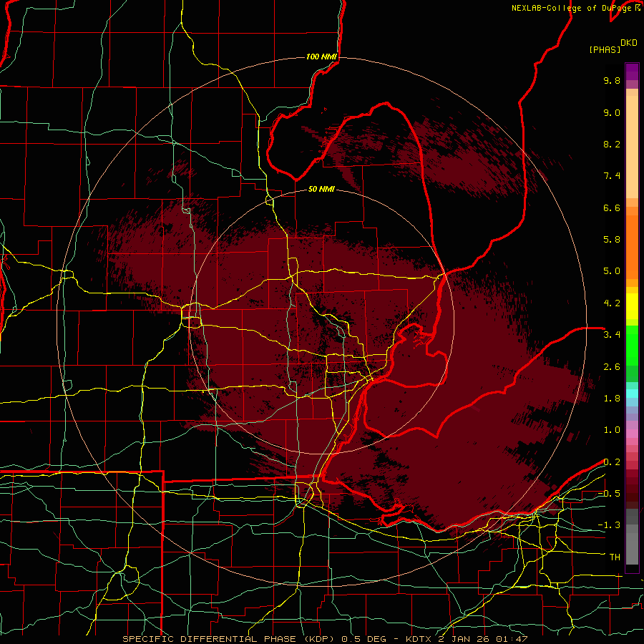Select the 1.8 value on the color scale

click(612, 399)
